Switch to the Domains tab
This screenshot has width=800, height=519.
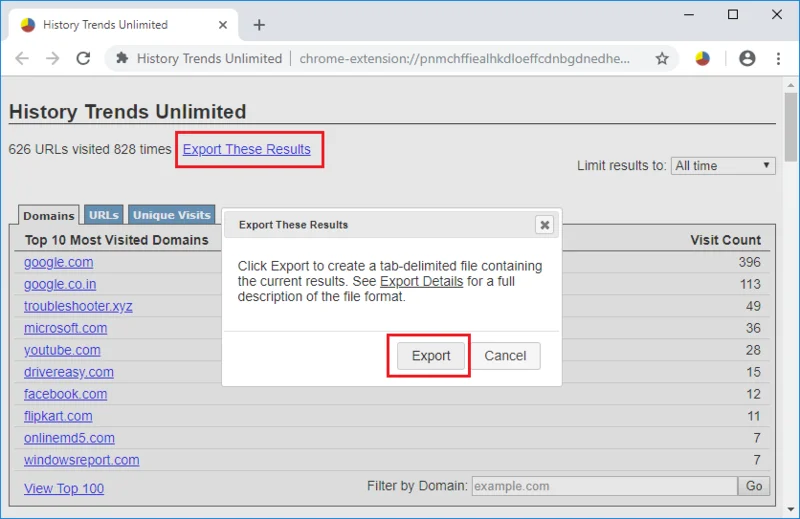48,215
